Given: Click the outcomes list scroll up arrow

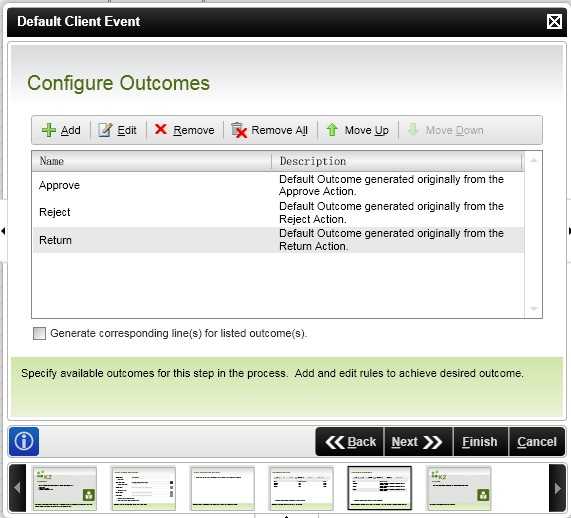Looking at the screenshot, I should (533, 160).
